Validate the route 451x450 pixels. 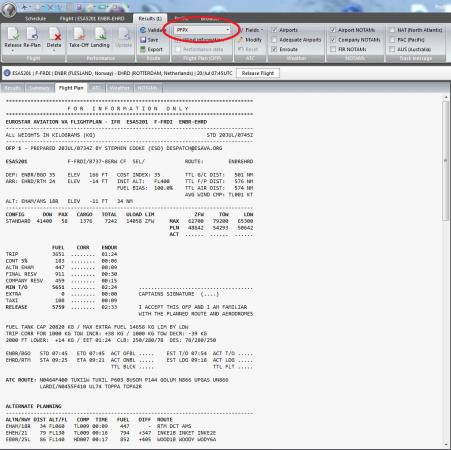pyautogui.click(x=152, y=30)
